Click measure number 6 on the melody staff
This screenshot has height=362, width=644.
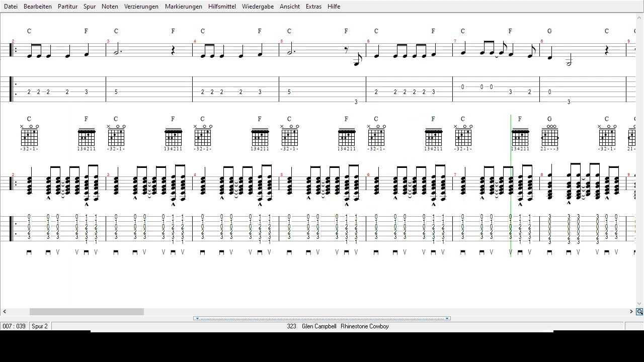(x=368, y=41)
